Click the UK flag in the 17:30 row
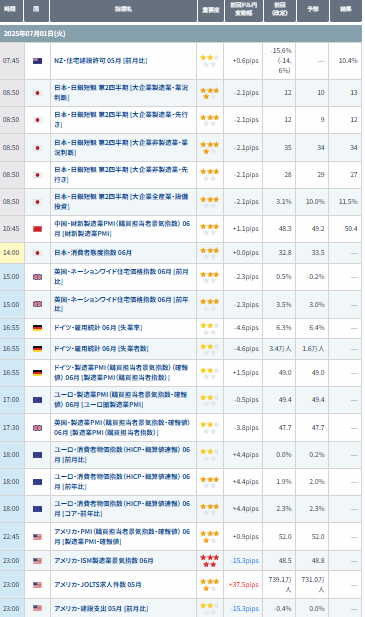The image size is (365, 617). tap(37, 428)
